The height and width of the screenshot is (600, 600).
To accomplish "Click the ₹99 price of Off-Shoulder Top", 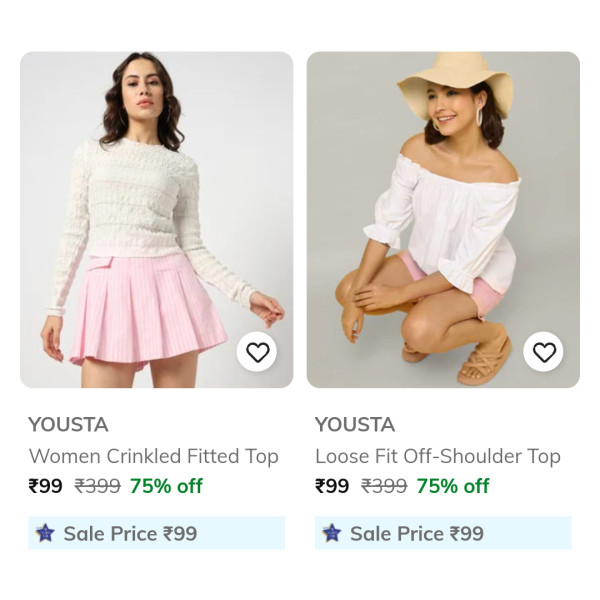I will pyautogui.click(x=332, y=486).
